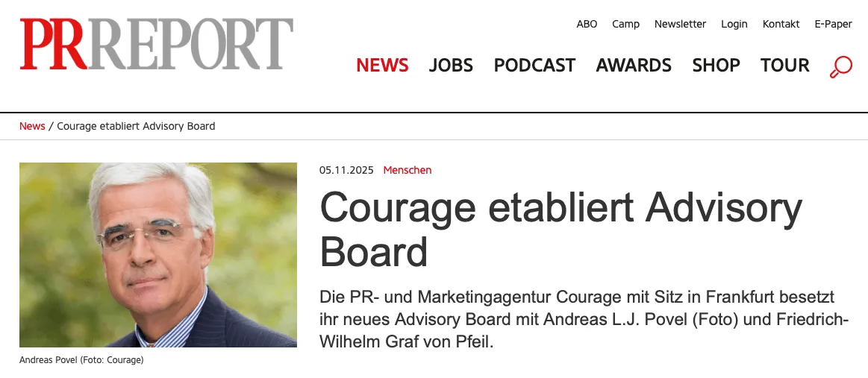Open the TOUR navigation item
Screen dimensions: 868x378
click(784, 66)
